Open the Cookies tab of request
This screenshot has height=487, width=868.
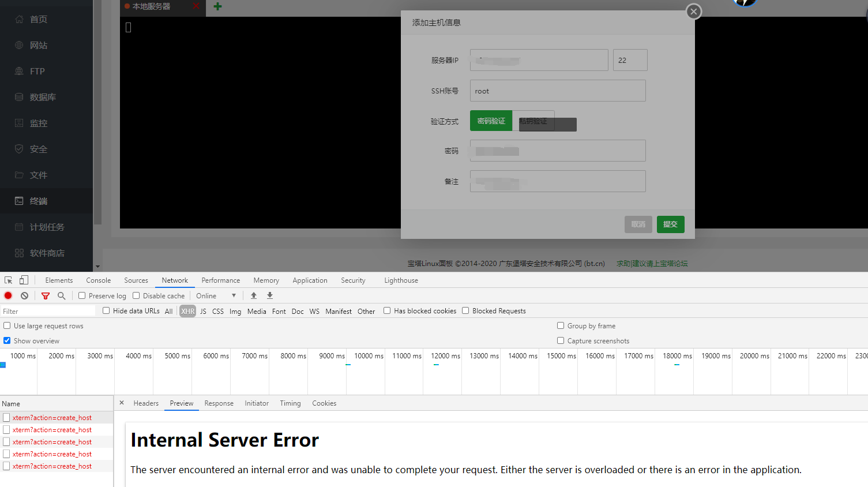pos(324,403)
